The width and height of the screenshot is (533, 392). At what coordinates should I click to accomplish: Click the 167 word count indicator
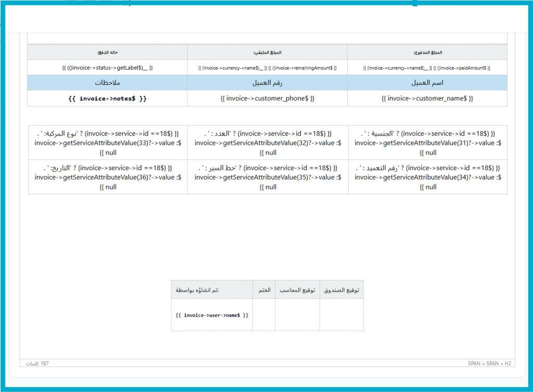coord(37,363)
